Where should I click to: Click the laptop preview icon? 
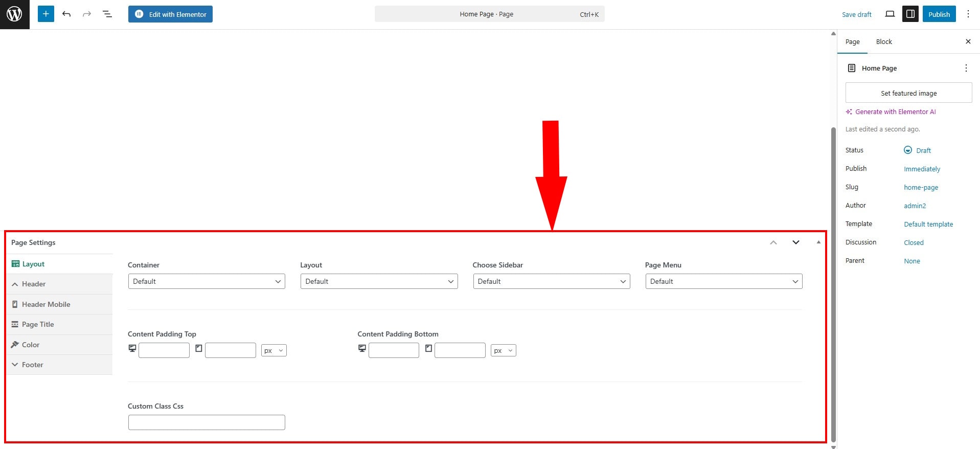click(x=890, y=14)
